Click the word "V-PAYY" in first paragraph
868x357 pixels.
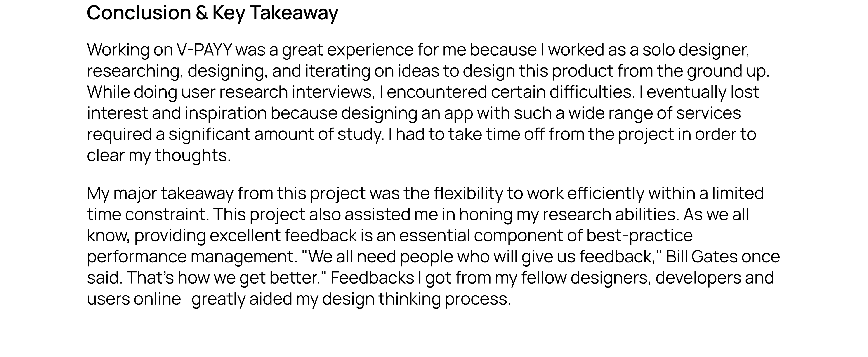pos(205,50)
